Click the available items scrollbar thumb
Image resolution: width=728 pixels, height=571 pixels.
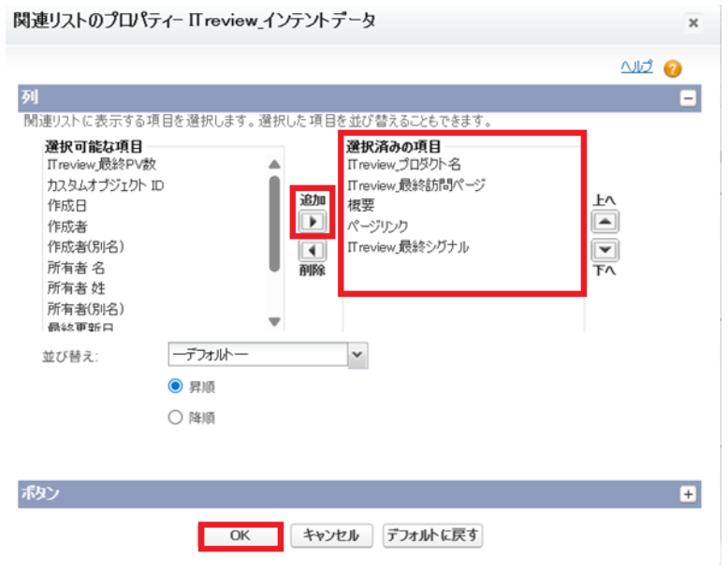274,224
